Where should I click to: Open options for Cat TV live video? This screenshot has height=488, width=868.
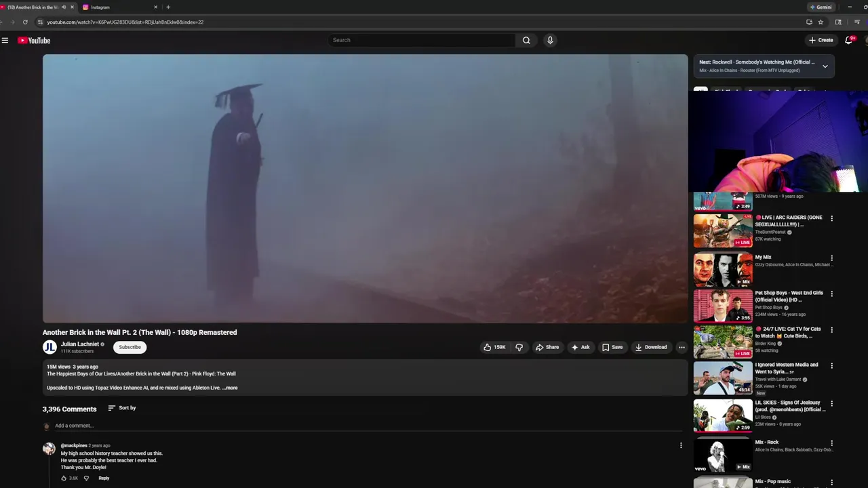[832, 330]
